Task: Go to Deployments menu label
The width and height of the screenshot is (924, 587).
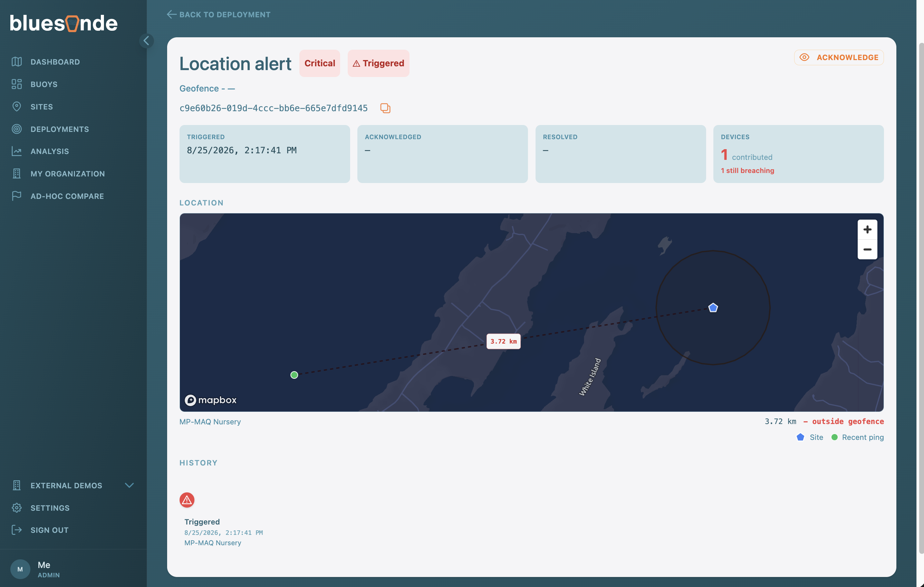Action: click(60, 129)
